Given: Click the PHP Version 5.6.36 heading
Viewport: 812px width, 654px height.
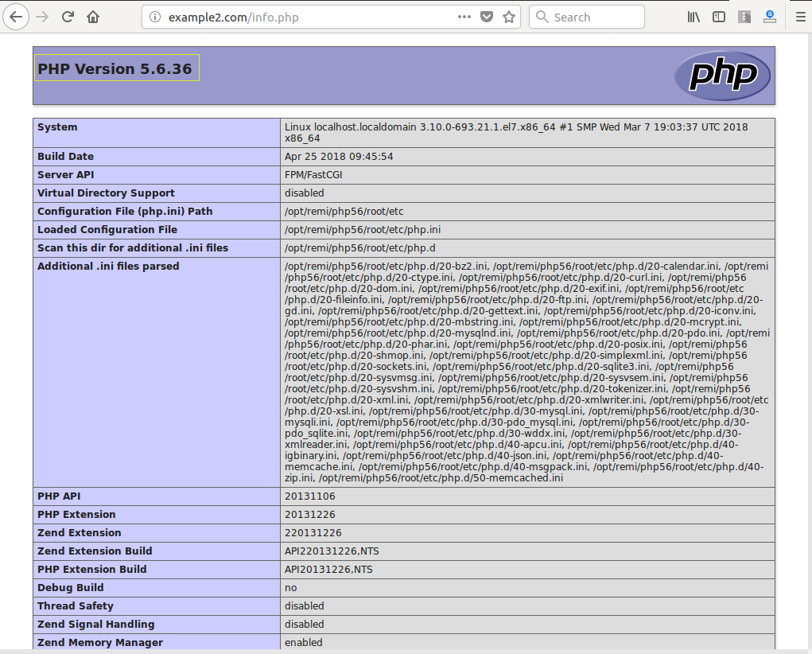Looking at the screenshot, I should (x=115, y=68).
